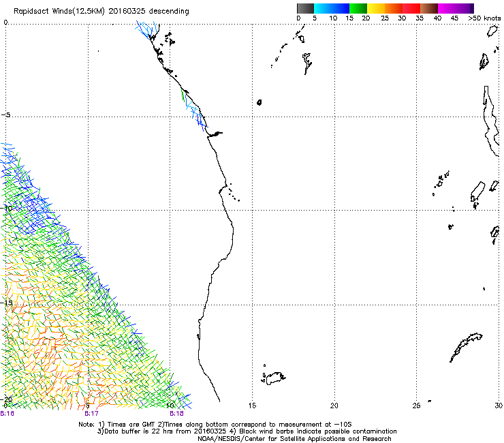The height and width of the screenshot is (443, 504).
Task: Click the green 15-20 knots legend segment
Action: (x=358, y=8)
